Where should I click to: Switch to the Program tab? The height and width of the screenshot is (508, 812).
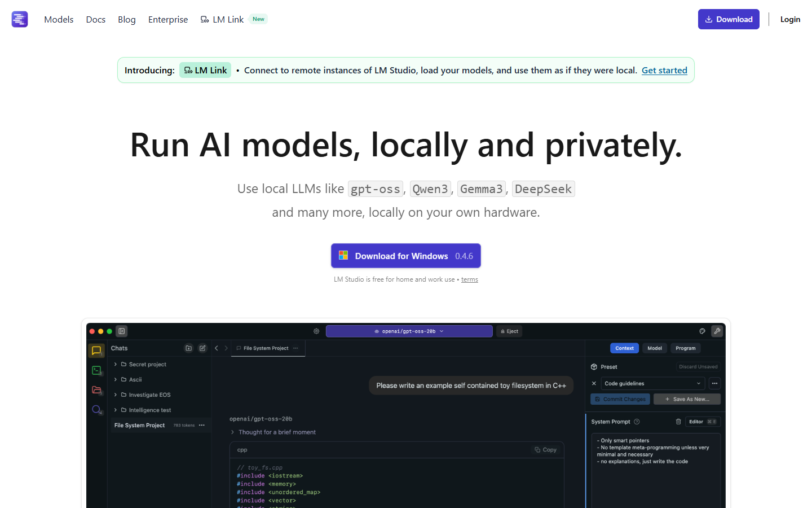[x=686, y=348]
